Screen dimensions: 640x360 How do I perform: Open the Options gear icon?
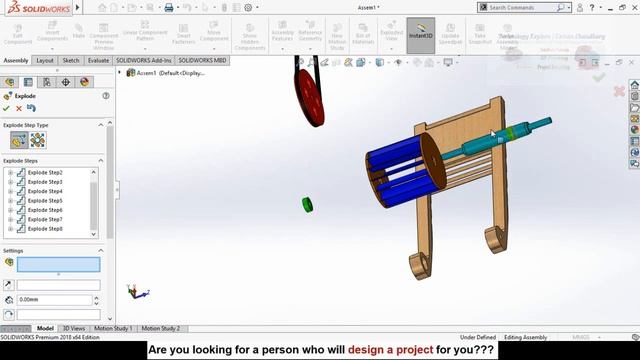[x=248, y=7]
